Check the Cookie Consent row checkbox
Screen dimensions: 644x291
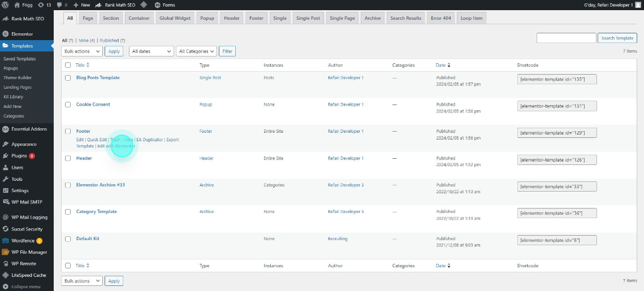[x=68, y=105]
